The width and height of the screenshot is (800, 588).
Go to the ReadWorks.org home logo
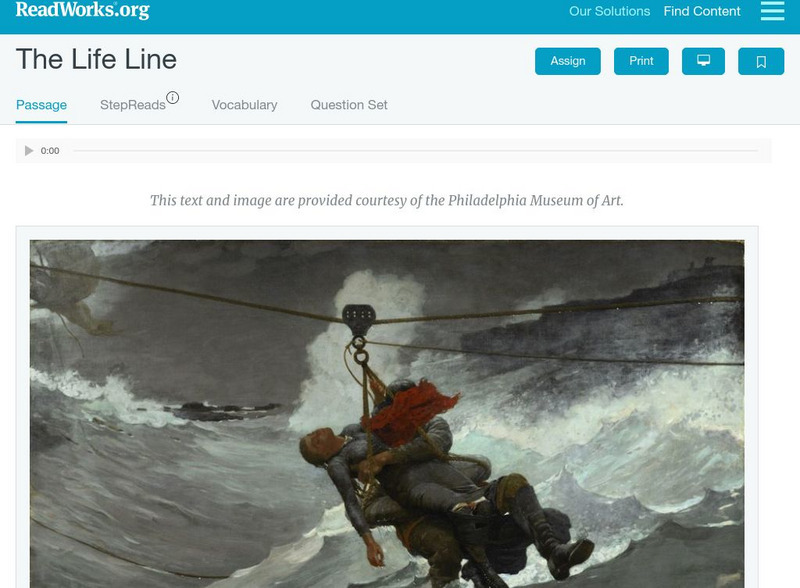[x=83, y=10]
